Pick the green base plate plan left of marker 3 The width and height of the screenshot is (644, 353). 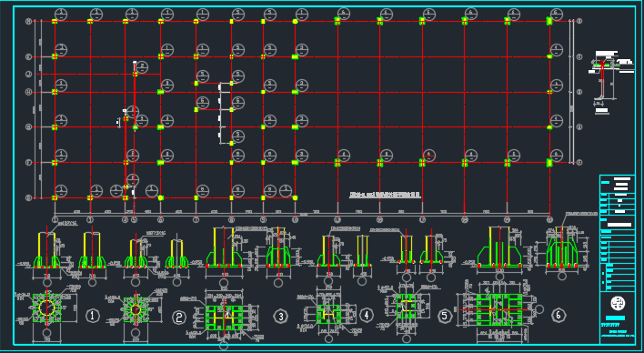224,318
